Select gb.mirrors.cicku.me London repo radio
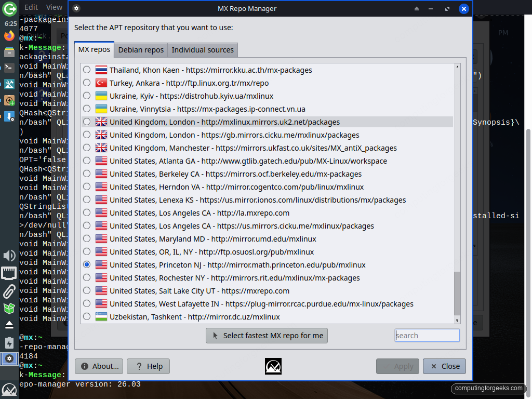This screenshot has width=532, height=399. (x=87, y=135)
